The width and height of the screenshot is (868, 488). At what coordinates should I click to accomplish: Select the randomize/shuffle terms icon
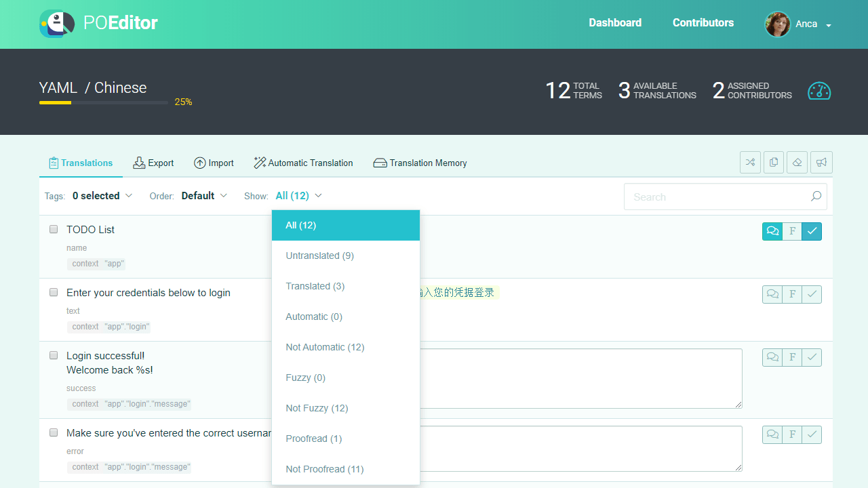(x=750, y=162)
